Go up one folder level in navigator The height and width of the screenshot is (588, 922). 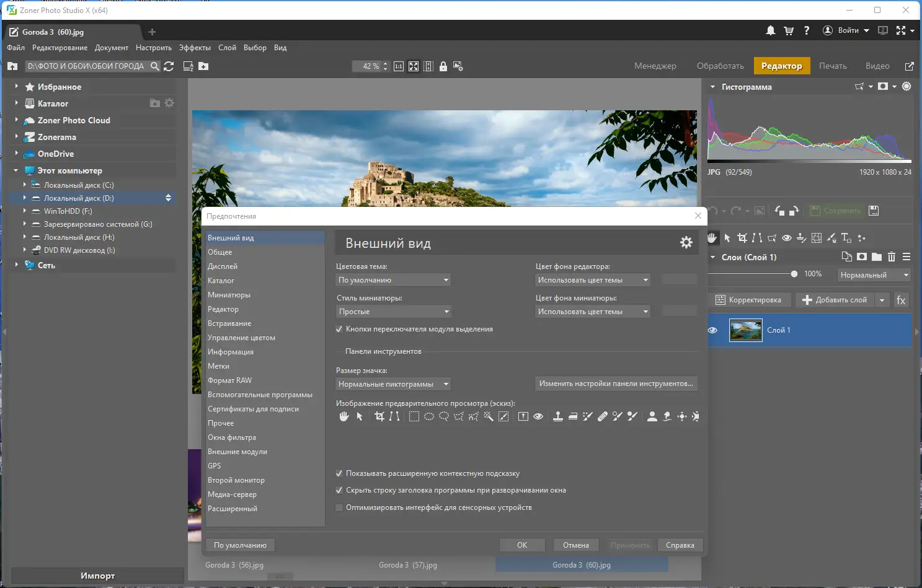[12, 66]
